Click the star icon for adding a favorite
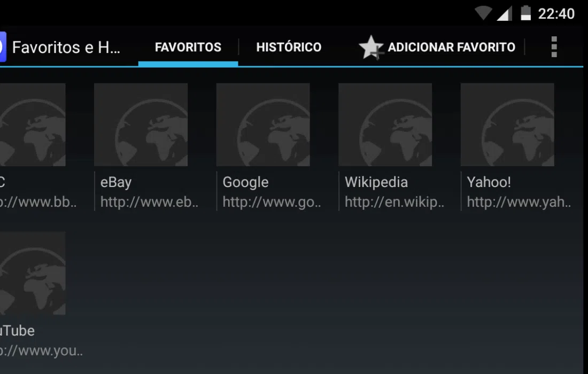Image resolution: width=588 pixels, height=374 pixels. (x=371, y=47)
